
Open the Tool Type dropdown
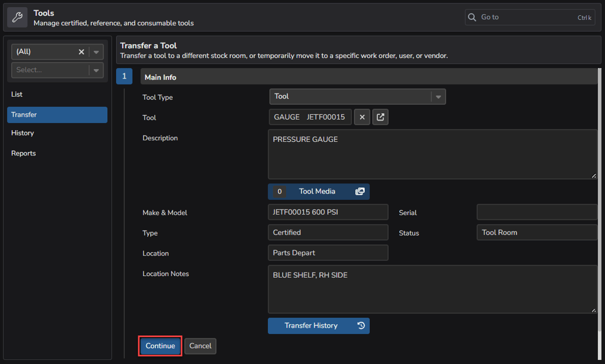[x=438, y=96]
